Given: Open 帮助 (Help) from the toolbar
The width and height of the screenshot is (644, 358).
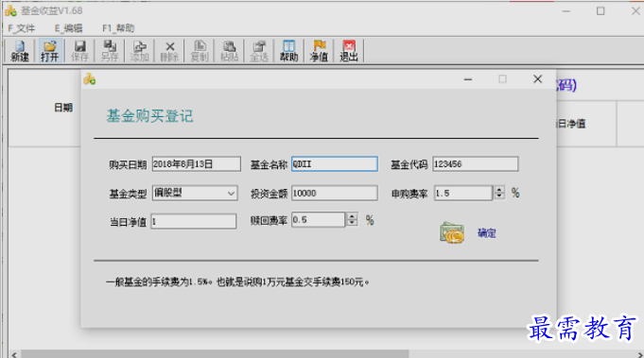Looking at the screenshot, I should [289, 51].
